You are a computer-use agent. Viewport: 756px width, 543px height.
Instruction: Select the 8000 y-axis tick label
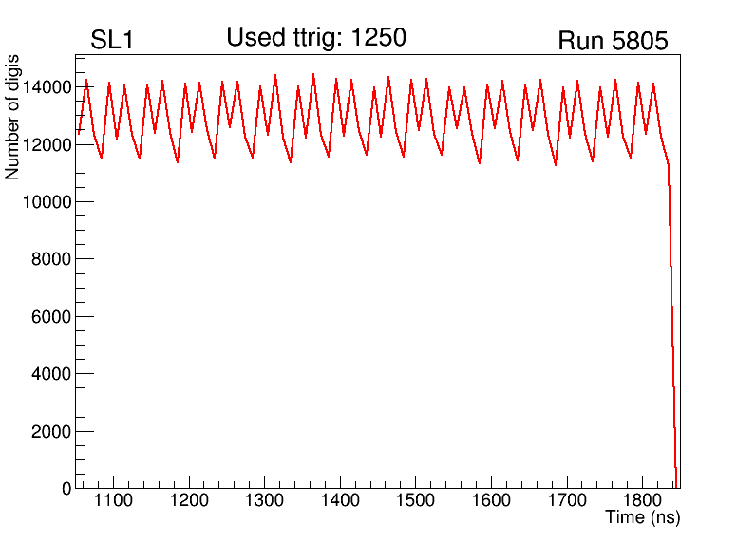tap(52, 259)
